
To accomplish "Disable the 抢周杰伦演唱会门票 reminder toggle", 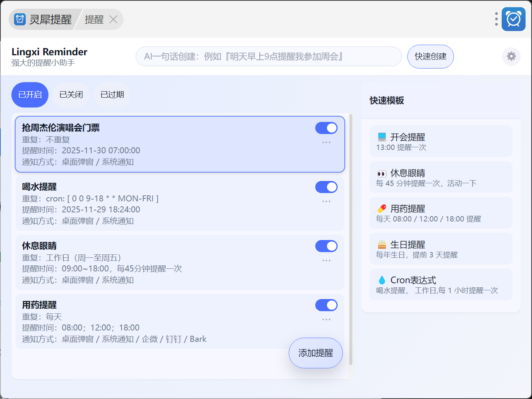I will pos(326,128).
